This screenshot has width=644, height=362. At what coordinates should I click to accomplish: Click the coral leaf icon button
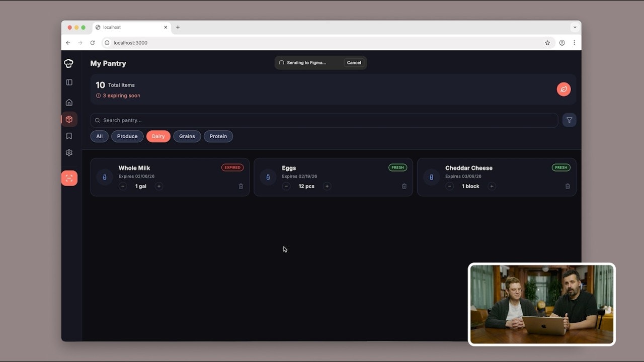coord(563,89)
